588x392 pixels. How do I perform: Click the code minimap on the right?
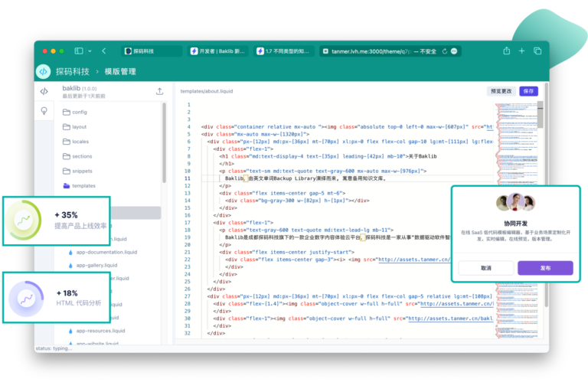[x=516, y=144]
